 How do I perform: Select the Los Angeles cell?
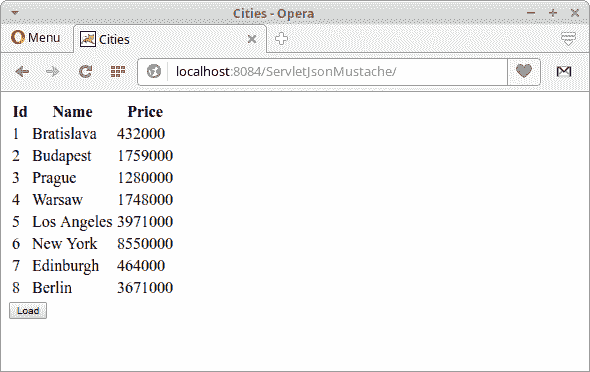(x=72, y=222)
